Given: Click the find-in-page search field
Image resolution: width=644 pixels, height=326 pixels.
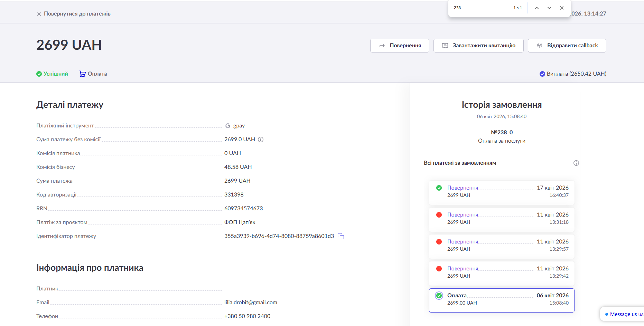Looking at the screenshot, I should (x=480, y=8).
